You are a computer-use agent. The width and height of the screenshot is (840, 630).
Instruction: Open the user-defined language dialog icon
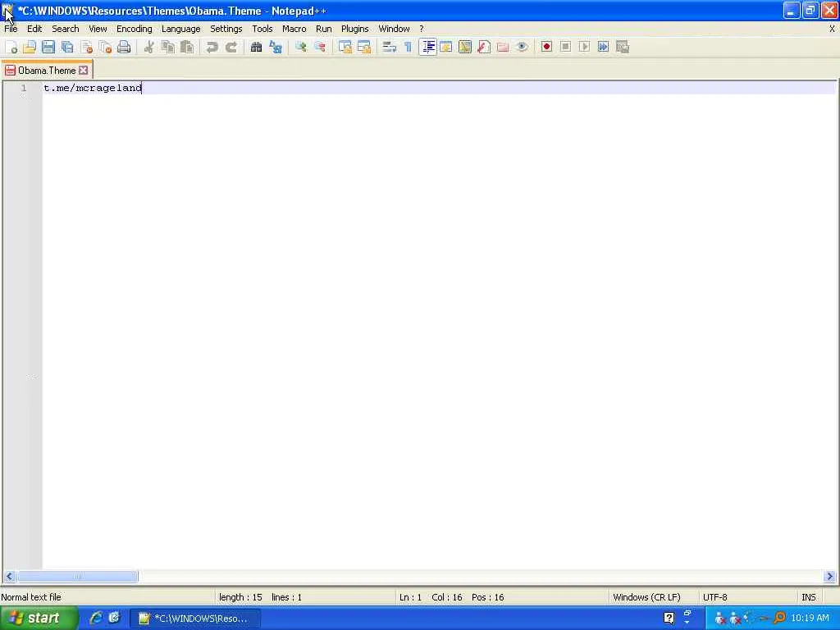click(x=445, y=47)
